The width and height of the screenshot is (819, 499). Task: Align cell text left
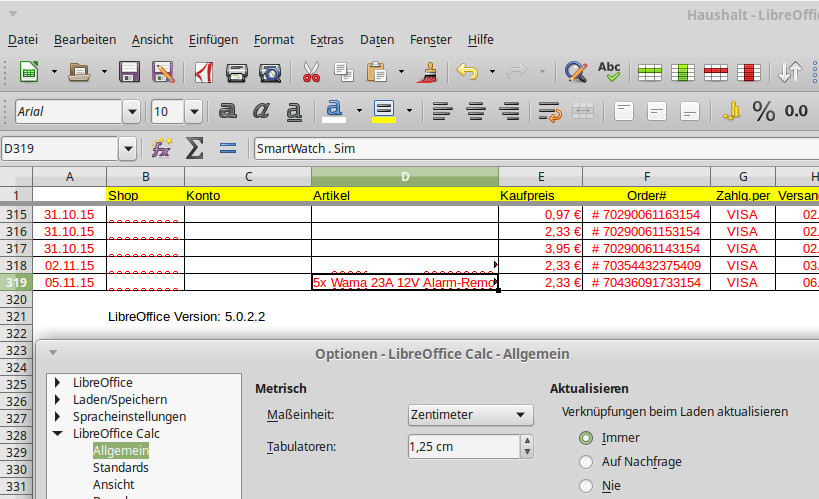pos(442,111)
